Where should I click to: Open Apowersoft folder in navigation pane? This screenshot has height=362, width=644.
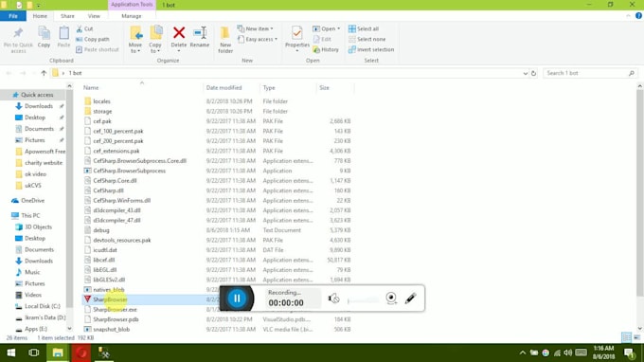click(40, 152)
